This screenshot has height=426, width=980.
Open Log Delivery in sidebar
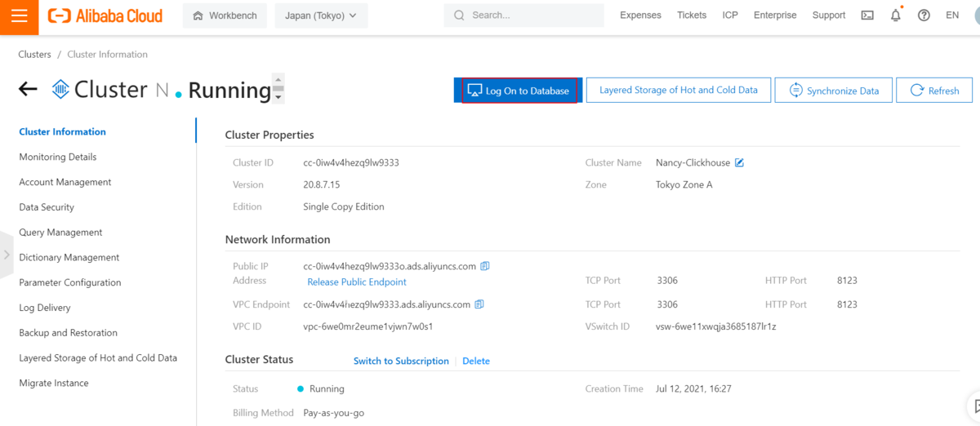(x=45, y=308)
